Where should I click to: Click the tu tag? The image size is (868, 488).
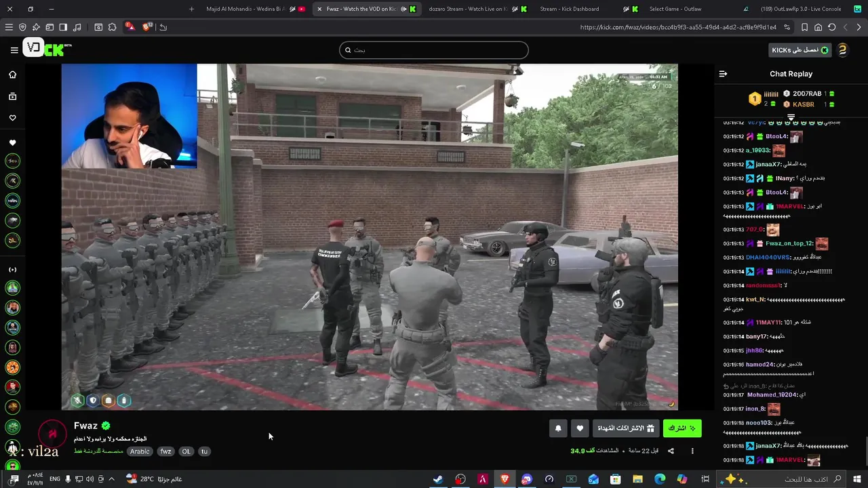[204, 451]
